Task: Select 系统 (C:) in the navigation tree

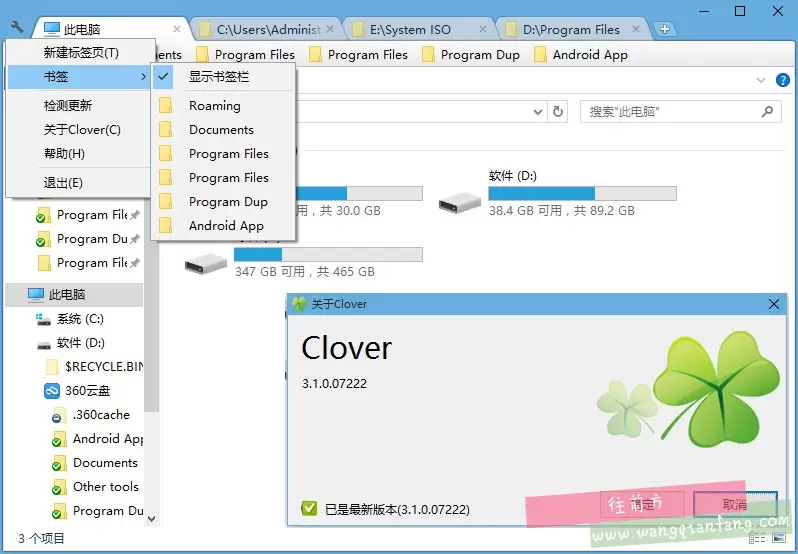Action: click(80, 319)
